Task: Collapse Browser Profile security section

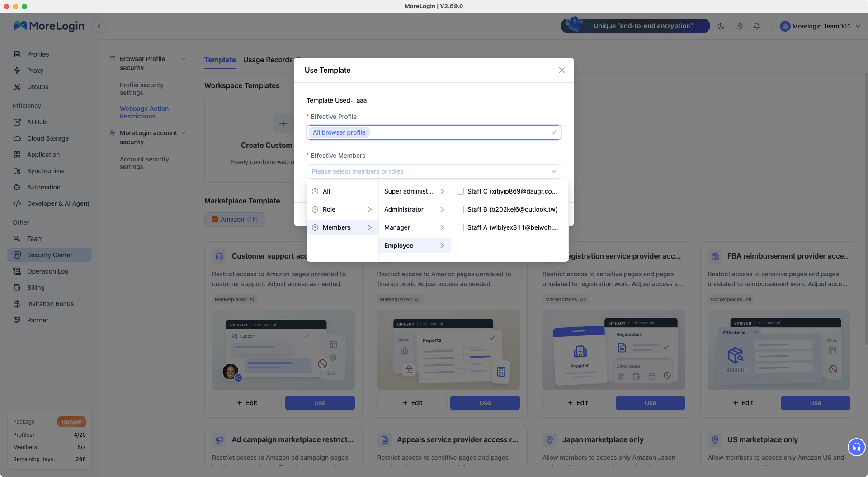Action: pos(184,59)
